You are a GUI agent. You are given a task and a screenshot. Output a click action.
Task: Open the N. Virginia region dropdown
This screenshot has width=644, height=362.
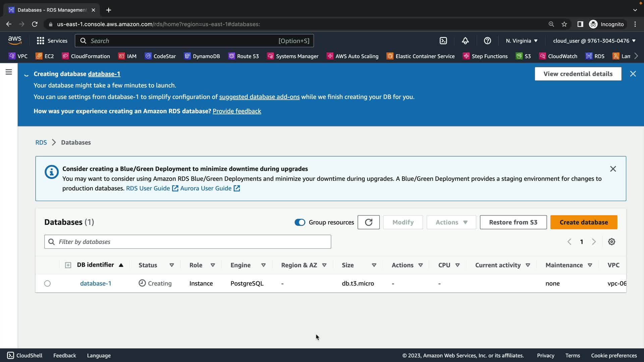click(x=522, y=41)
